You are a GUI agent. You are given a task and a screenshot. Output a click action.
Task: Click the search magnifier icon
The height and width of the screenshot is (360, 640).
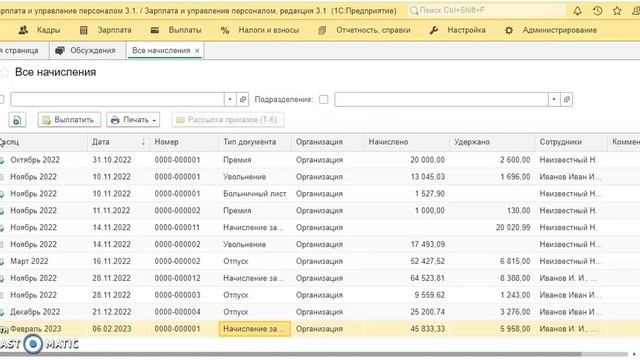[x=414, y=11]
